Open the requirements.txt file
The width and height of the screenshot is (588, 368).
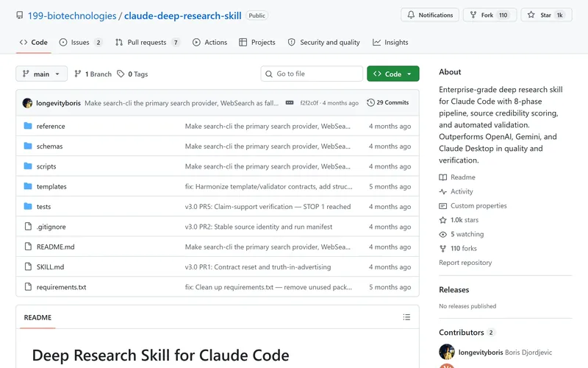(x=61, y=287)
